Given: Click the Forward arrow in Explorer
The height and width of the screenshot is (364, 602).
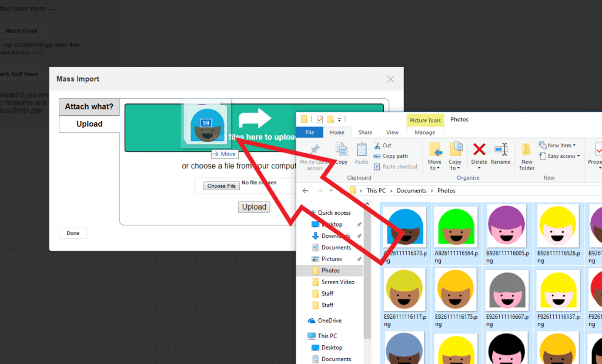Looking at the screenshot, I should tap(319, 191).
